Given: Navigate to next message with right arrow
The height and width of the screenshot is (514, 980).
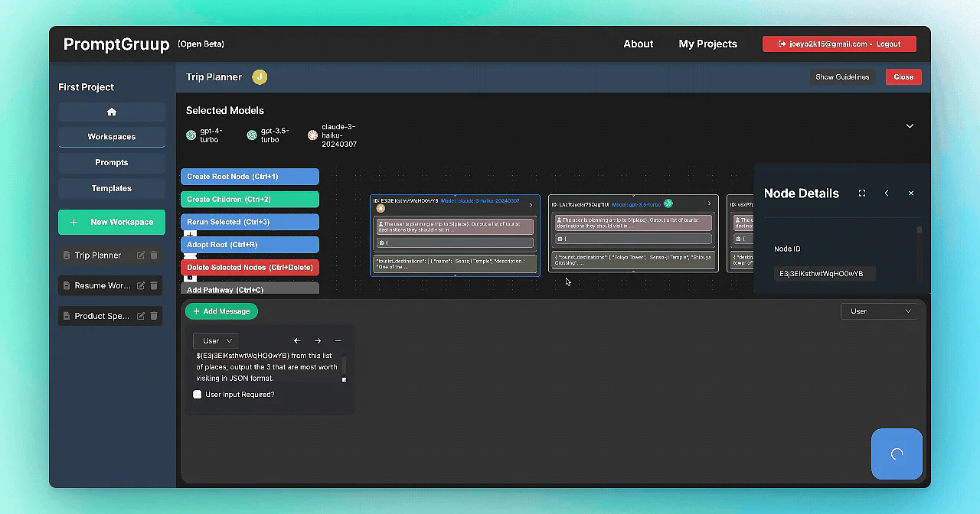Looking at the screenshot, I should click(317, 340).
